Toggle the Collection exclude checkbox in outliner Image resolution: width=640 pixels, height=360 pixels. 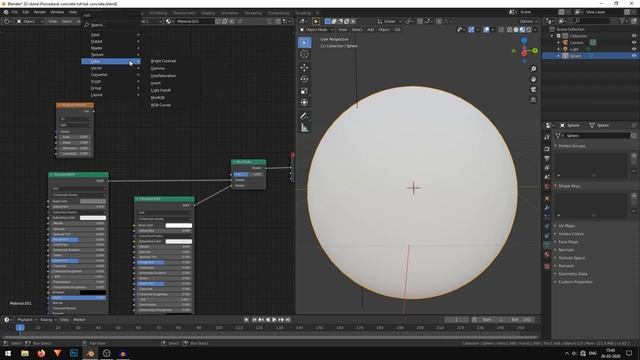tap(559, 36)
